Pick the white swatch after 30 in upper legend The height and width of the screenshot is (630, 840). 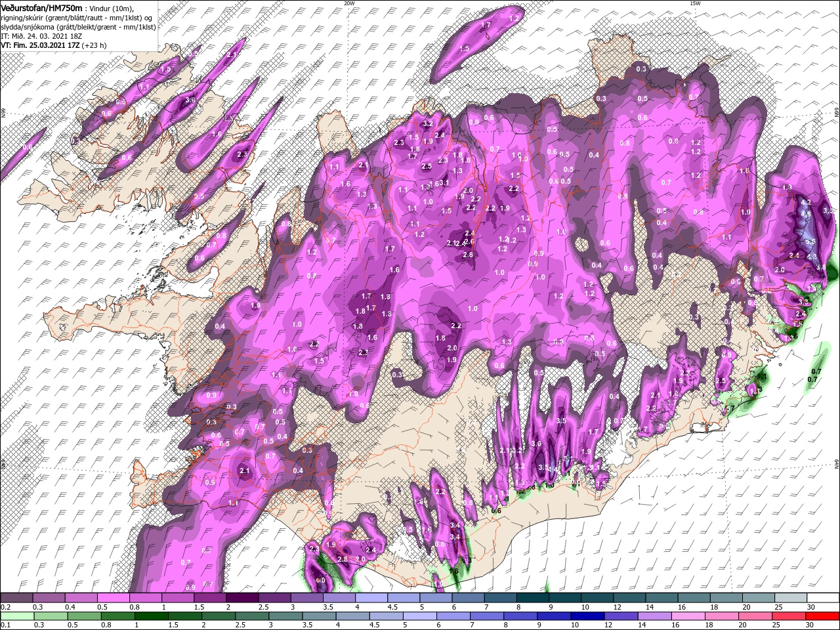824,598
